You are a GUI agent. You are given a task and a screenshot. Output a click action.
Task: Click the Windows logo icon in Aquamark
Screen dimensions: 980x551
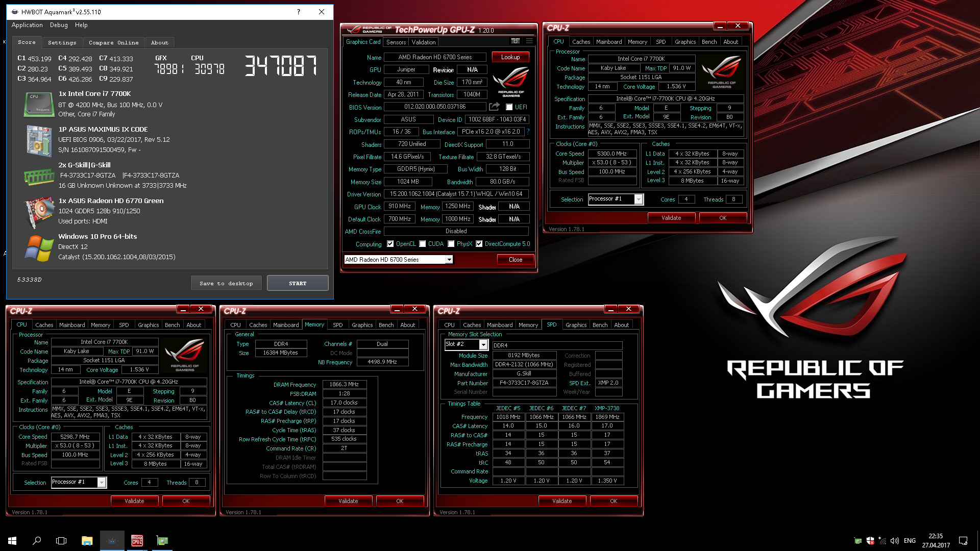click(x=39, y=248)
